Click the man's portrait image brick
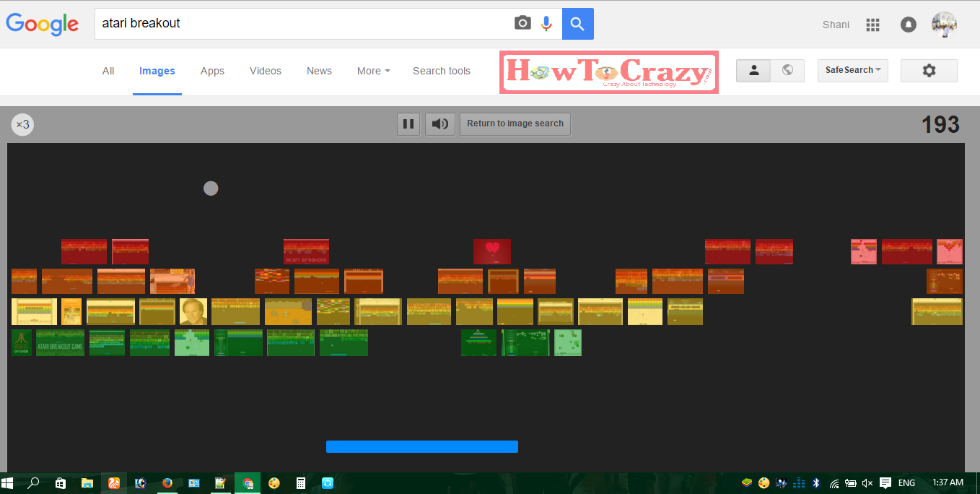The image size is (980, 494). 193,311
